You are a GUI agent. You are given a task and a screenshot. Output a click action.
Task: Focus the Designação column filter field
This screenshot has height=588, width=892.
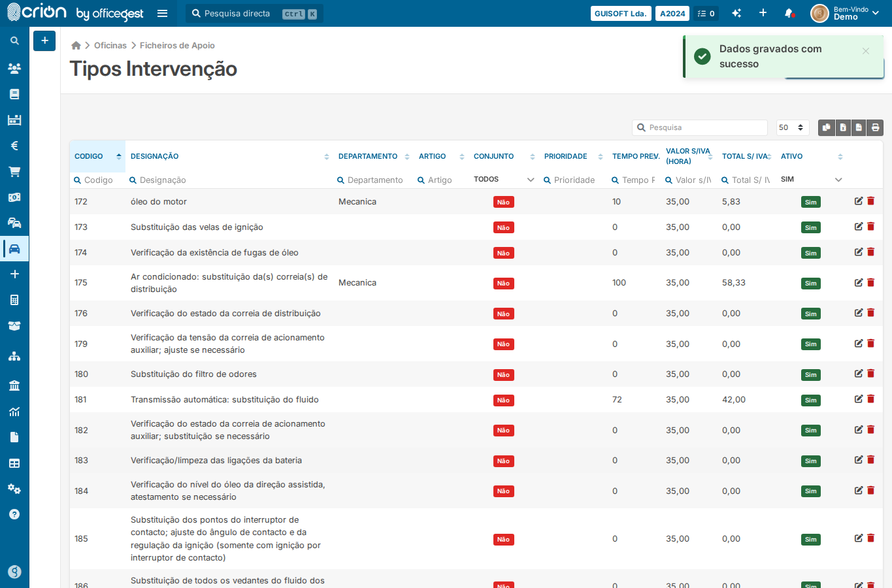tap(229, 180)
